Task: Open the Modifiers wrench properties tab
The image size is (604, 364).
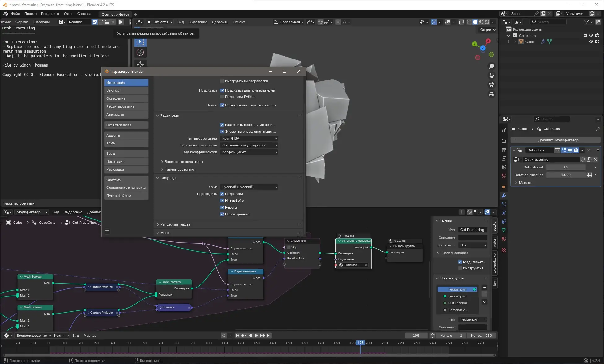Action: [x=504, y=196]
